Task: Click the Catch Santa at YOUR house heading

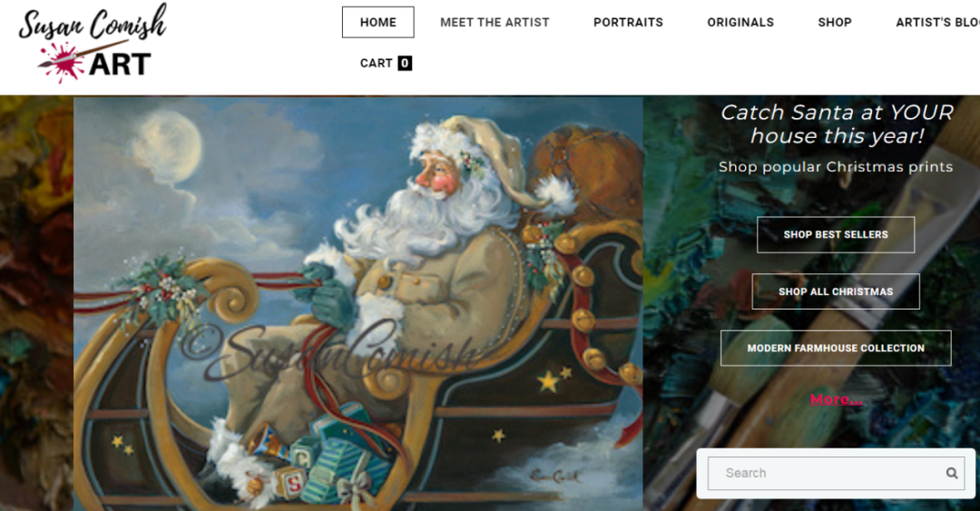Action: [x=837, y=123]
